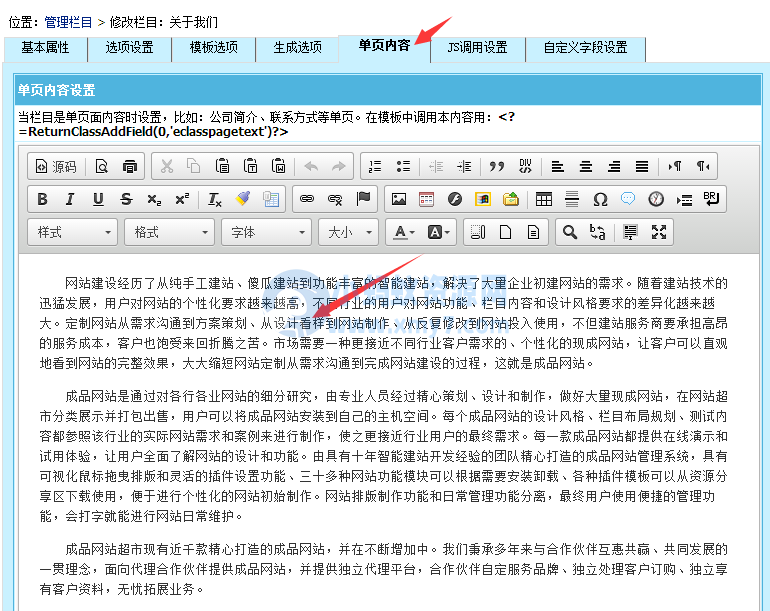Insert a block quote
This screenshot has height=611, width=770.
pos(497,167)
